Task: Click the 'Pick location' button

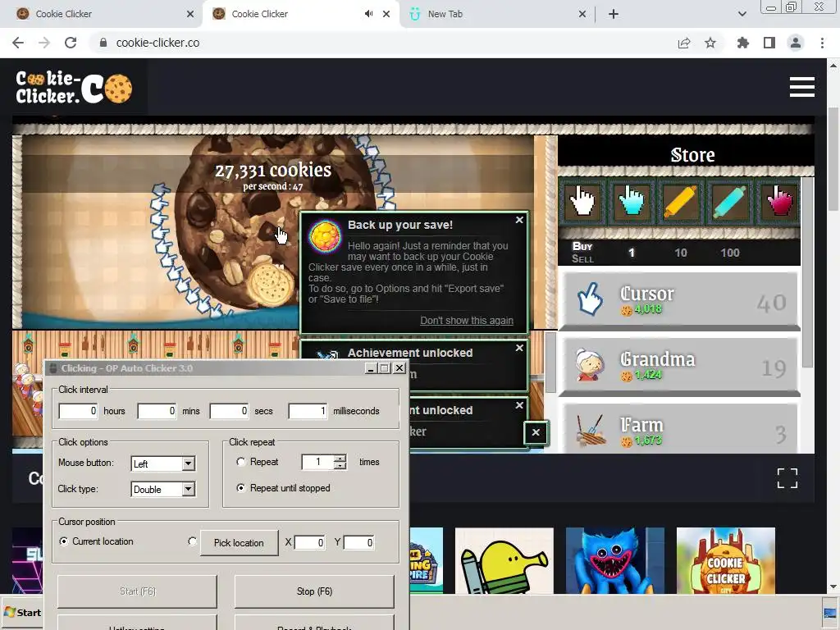Action: (239, 543)
